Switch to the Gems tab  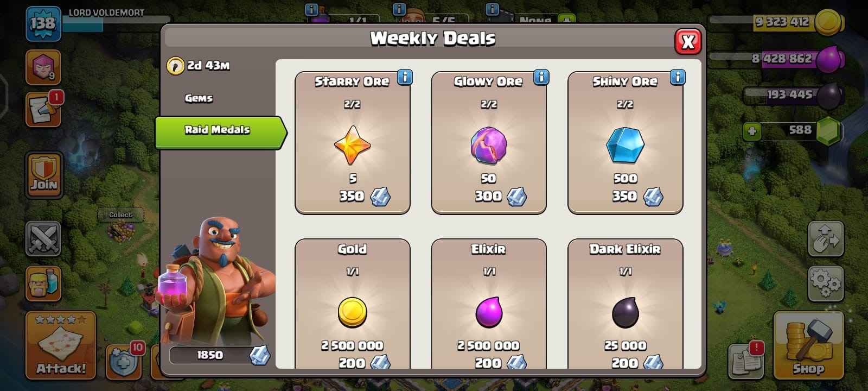point(199,98)
